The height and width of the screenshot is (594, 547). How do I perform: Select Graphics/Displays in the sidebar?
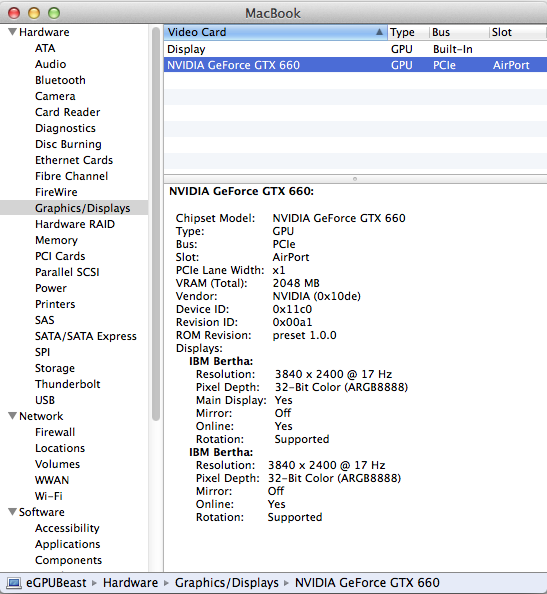83,208
